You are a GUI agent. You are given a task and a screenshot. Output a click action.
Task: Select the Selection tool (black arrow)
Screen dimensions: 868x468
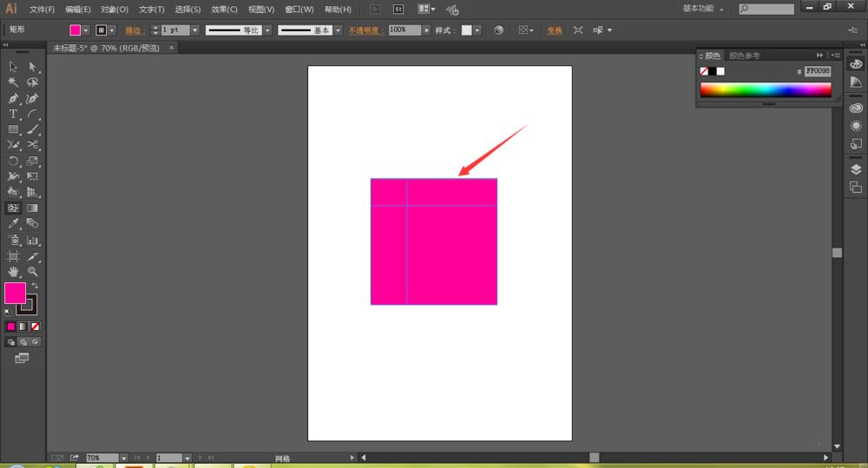click(13, 67)
